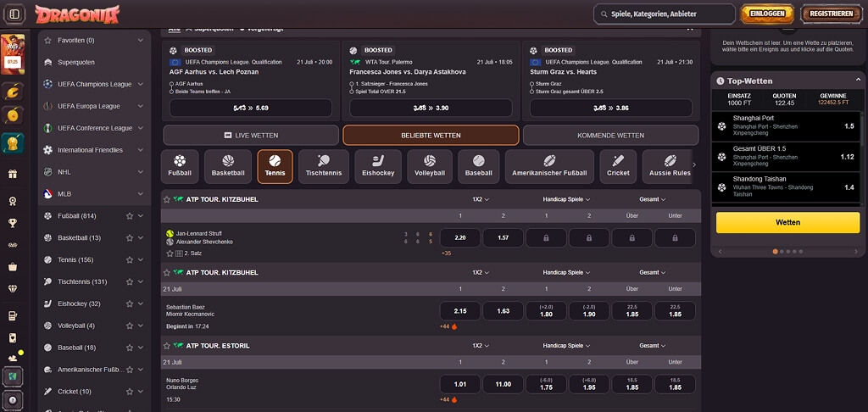
Task: Select the Volleyball sport icon tile
Action: click(x=430, y=167)
